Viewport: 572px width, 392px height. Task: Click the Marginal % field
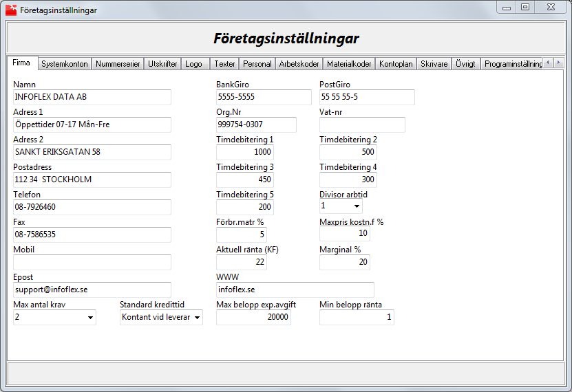(x=345, y=262)
